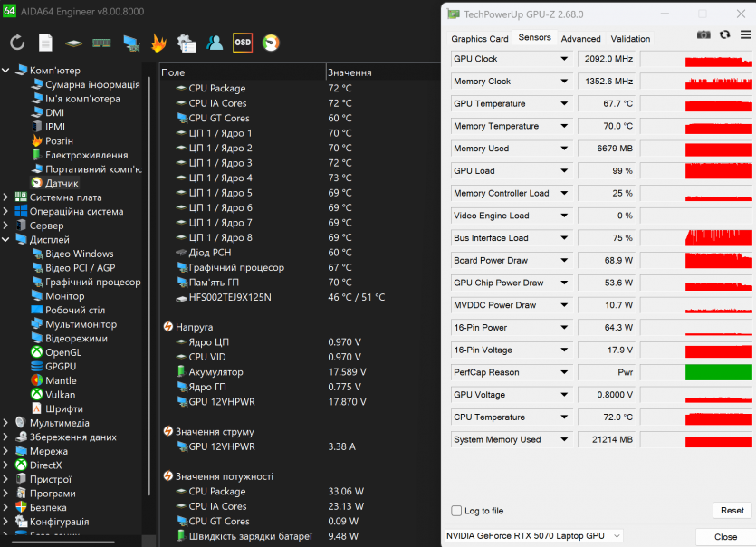Click the benchmark gauge icon in toolbar

coord(271,43)
